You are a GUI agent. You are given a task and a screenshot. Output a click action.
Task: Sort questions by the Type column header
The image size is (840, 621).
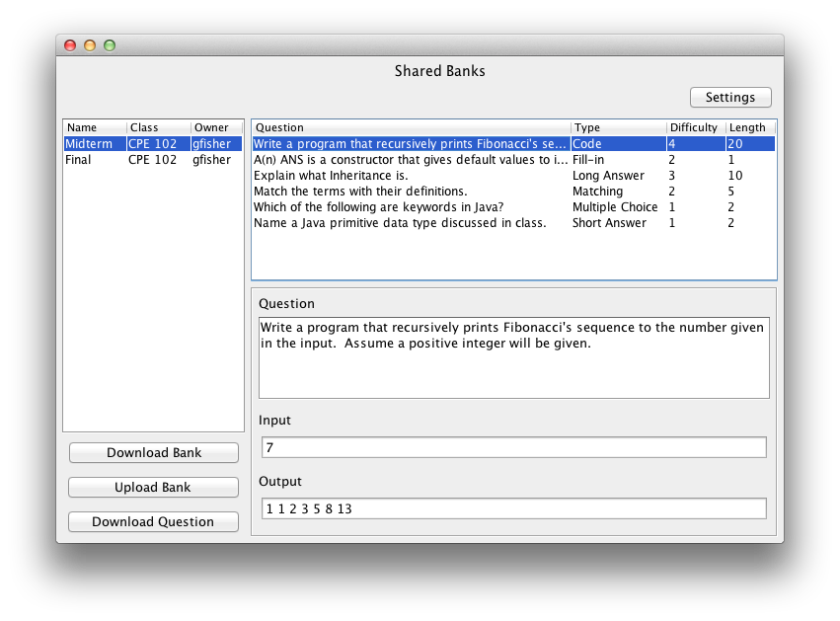(x=618, y=128)
